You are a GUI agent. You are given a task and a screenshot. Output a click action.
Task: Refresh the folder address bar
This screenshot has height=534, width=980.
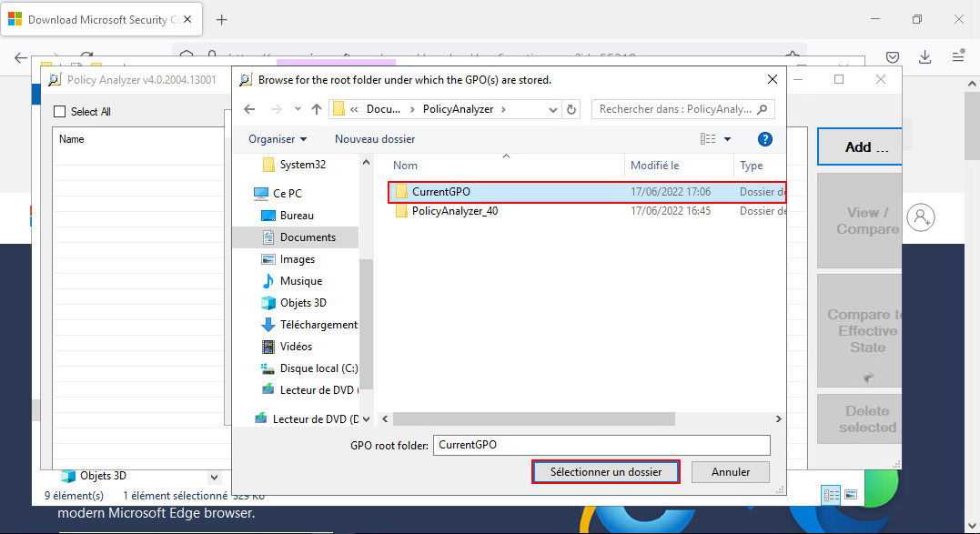[571, 109]
